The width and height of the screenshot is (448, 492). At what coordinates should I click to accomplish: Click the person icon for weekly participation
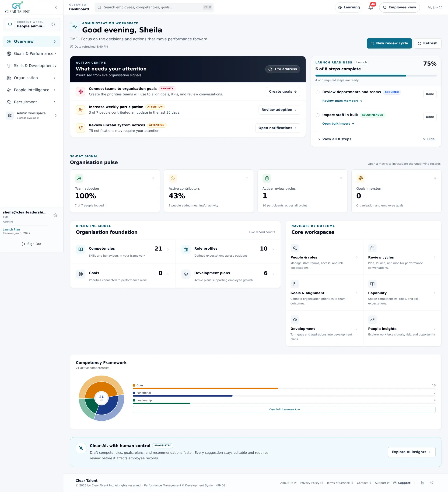pos(80,110)
